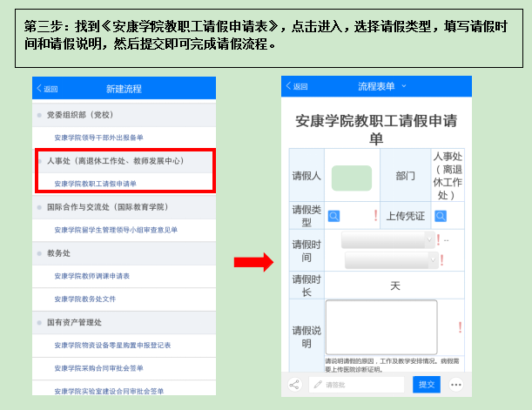This screenshot has width=532, height=410.
Task: Open 安康学院领导干部外出报备单
Action: click(x=98, y=138)
